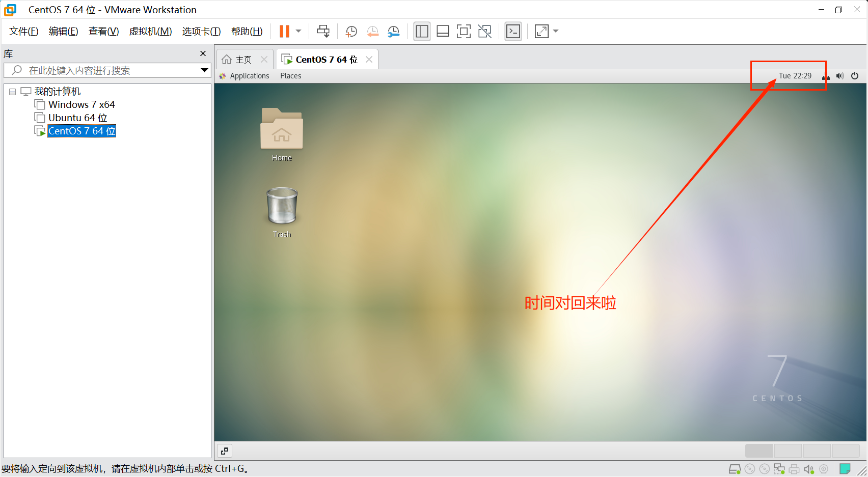
Task: Open the CentOS power menu icon
Action: 855,76
